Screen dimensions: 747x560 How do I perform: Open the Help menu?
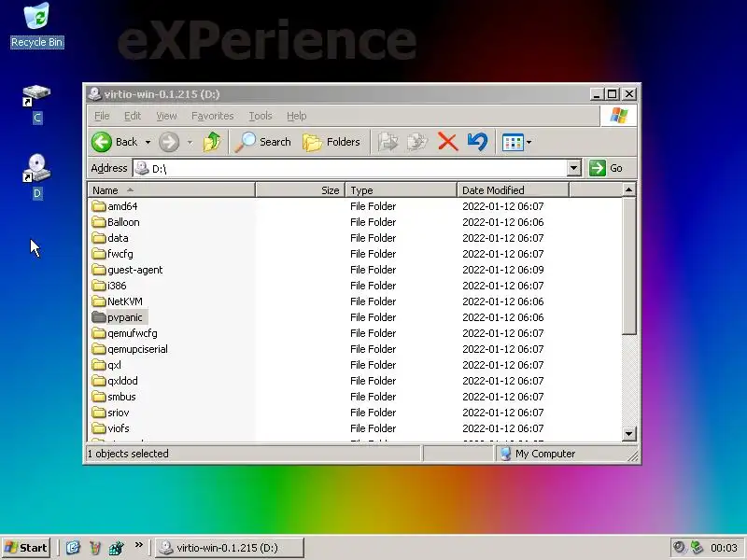tap(296, 116)
